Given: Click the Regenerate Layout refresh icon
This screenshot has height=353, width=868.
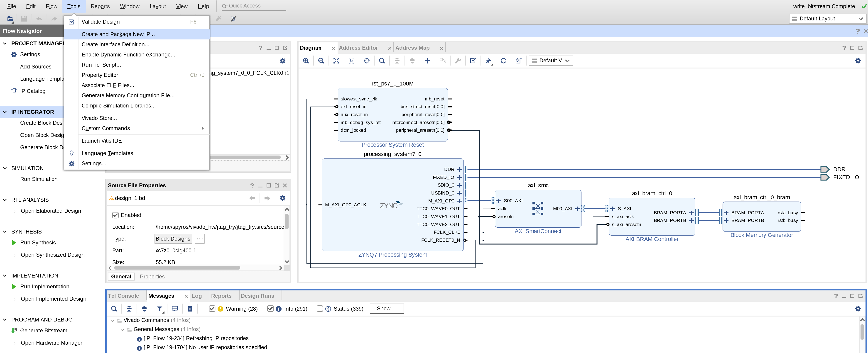Looking at the screenshot, I should coord(503,61).
